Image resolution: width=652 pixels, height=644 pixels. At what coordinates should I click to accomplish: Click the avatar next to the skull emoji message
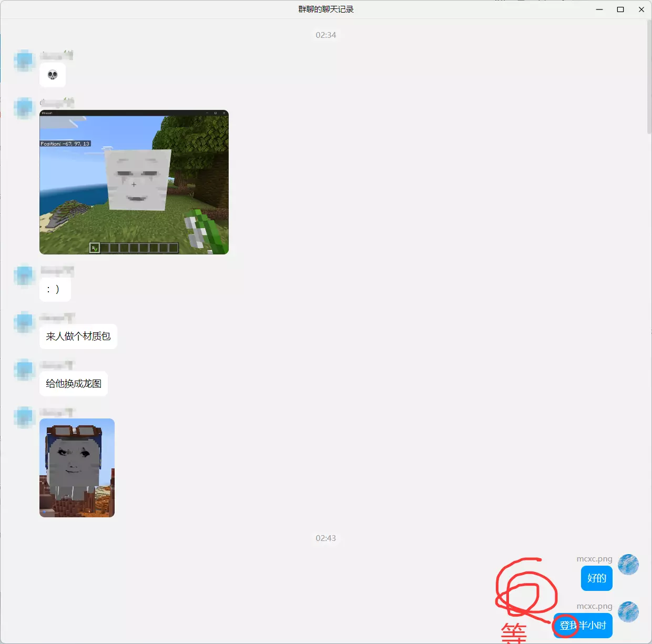pyautogui.click(x=24, y=60)
